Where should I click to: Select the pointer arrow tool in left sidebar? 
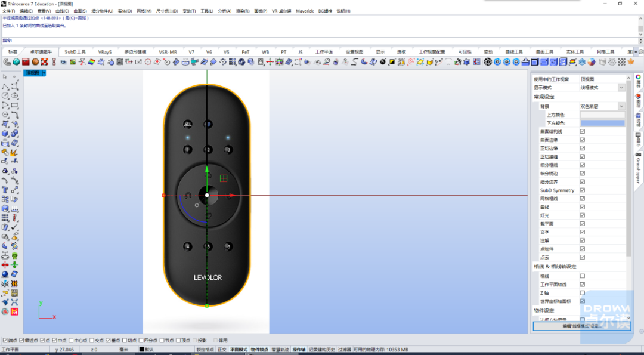point(5,77)
